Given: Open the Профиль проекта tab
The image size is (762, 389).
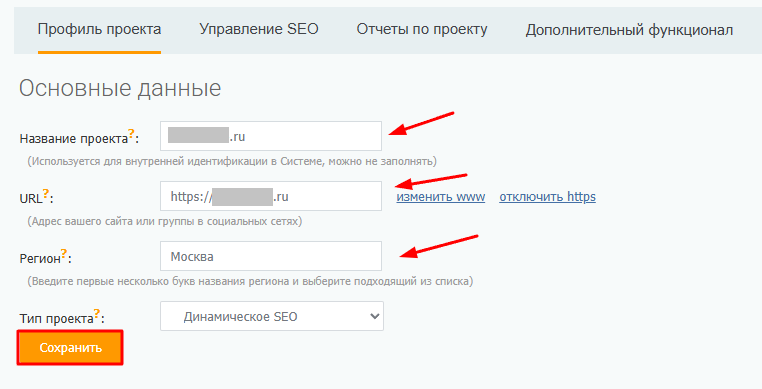Looking at the screenshot, I should [99, 29].
